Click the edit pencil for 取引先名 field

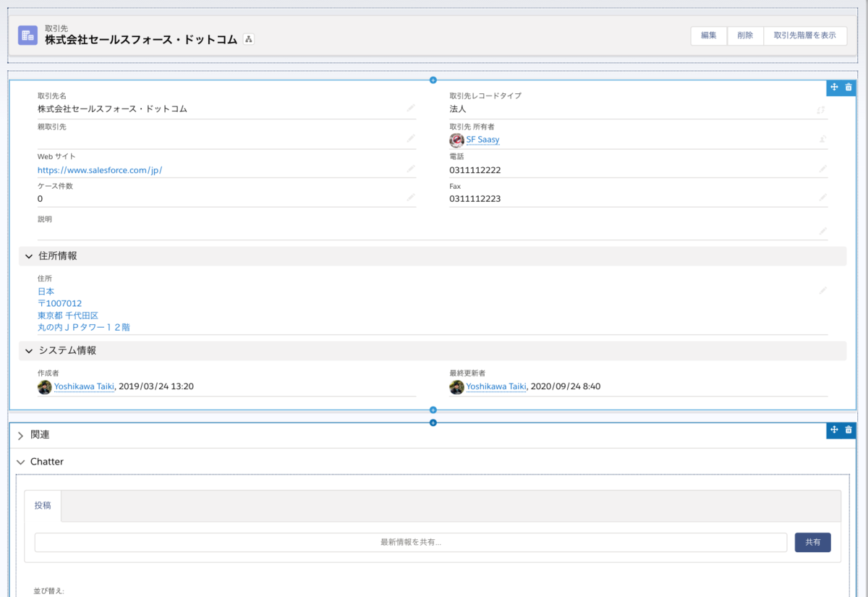click(410, 108)
